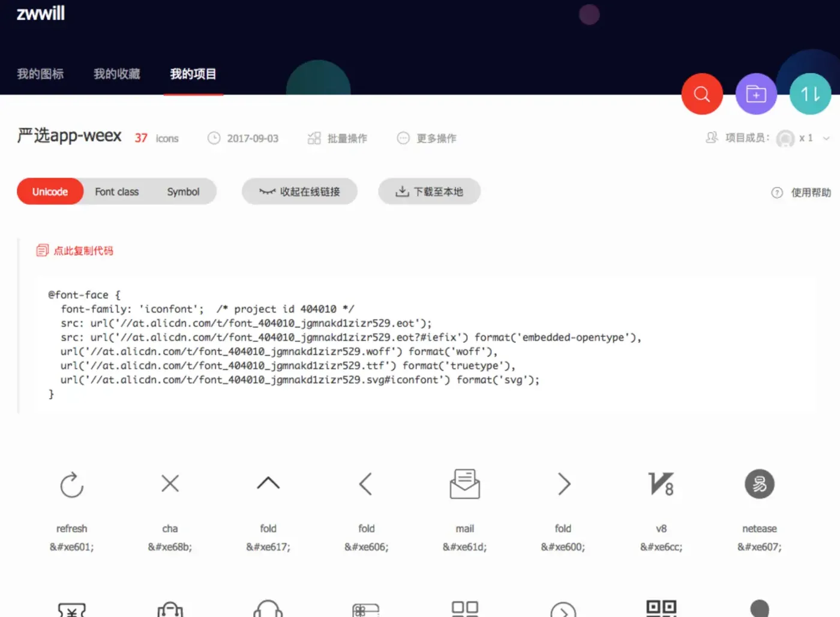The image size is (840, 617).
Task: Select the netease icon
Action: (760, 484)
